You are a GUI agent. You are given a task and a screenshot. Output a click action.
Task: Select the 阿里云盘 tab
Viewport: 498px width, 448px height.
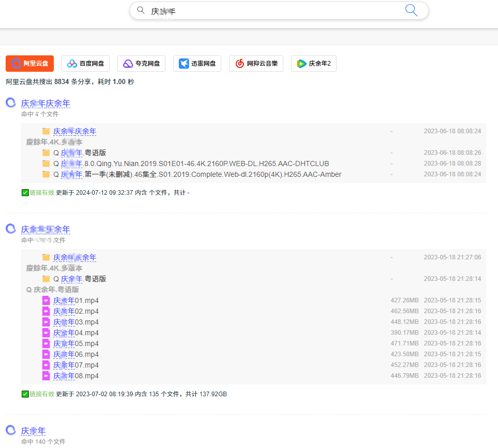[x=30, y=64]
